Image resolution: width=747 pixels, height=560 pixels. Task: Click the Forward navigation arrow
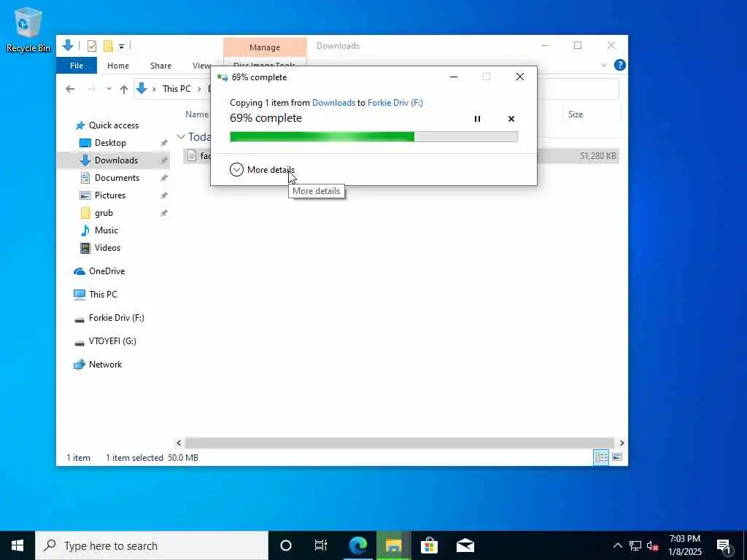point(91,89)
